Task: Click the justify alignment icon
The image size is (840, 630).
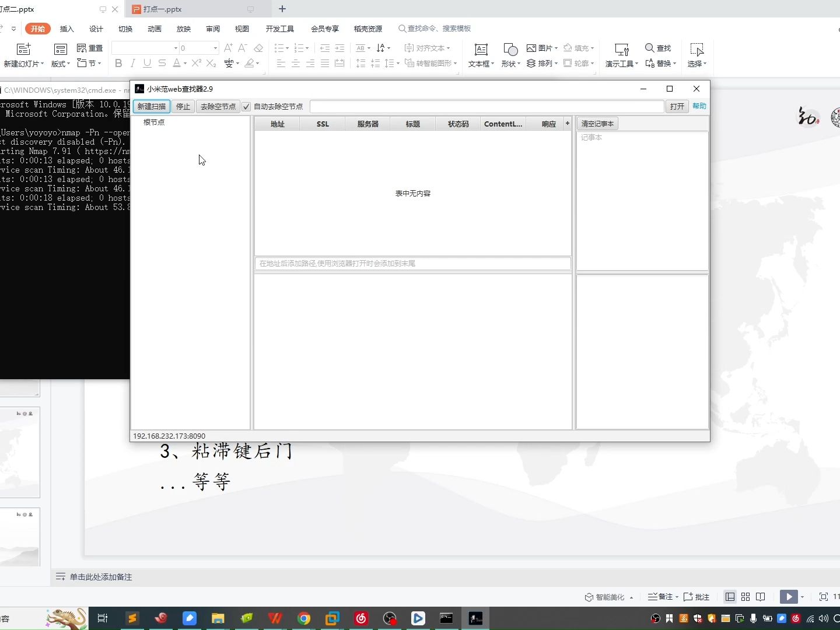Action: click(x=325, y=63)
